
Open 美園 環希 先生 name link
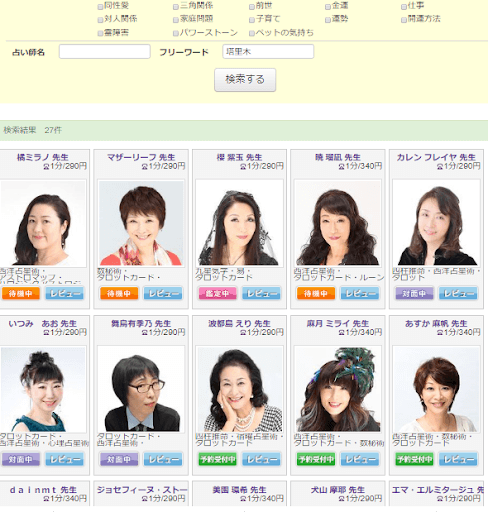click(239, 490)
